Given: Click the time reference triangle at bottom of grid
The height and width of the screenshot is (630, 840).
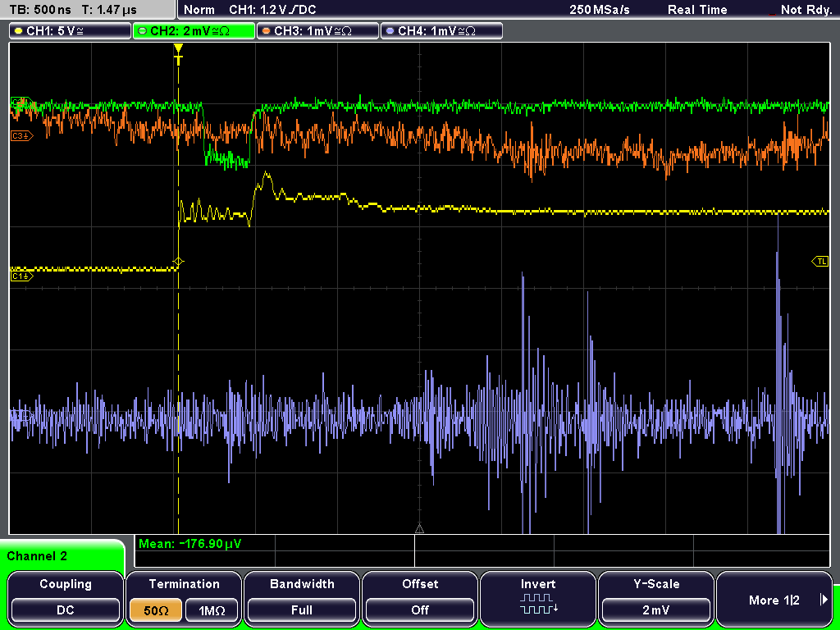Looking at the screenshot, I should click(419, 529).
